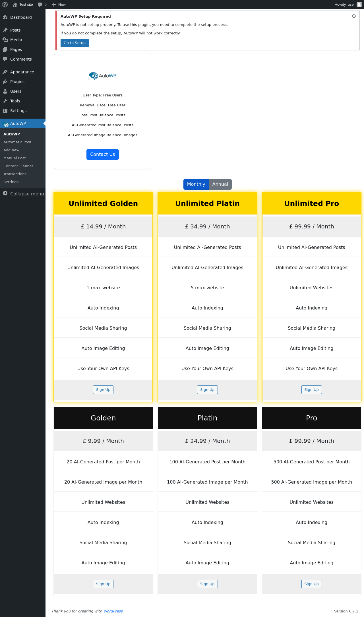Click the Renewal Date: Free User line
364x617 pixels.
[x=103, y=105]
